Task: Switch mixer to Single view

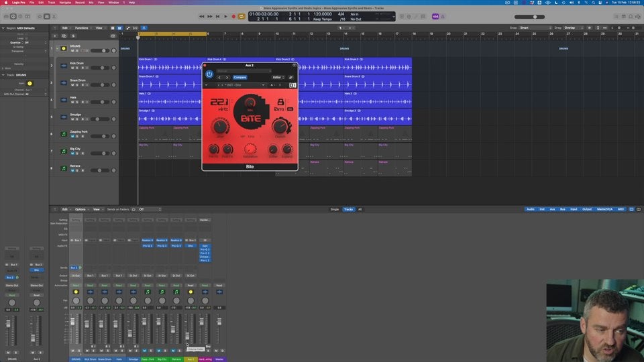Action: pyautogui.click(x=335, y=209)
